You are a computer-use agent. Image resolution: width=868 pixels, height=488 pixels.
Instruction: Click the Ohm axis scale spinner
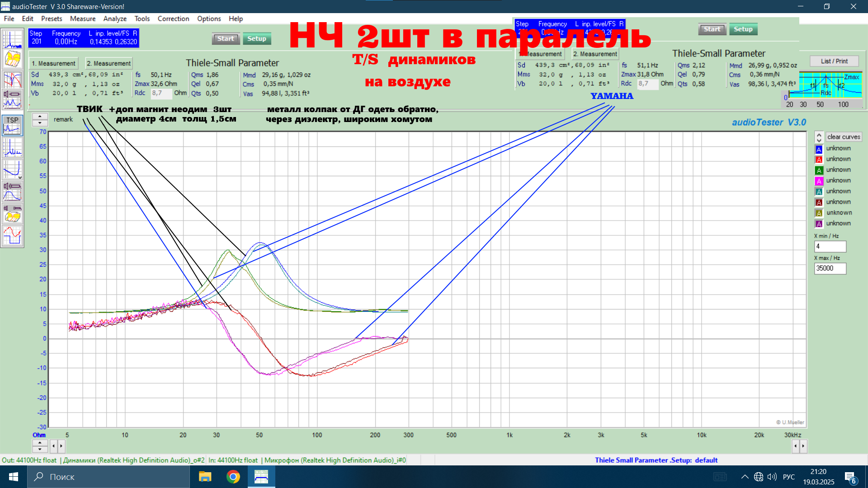pyautogui.click(x=40, y=446)
